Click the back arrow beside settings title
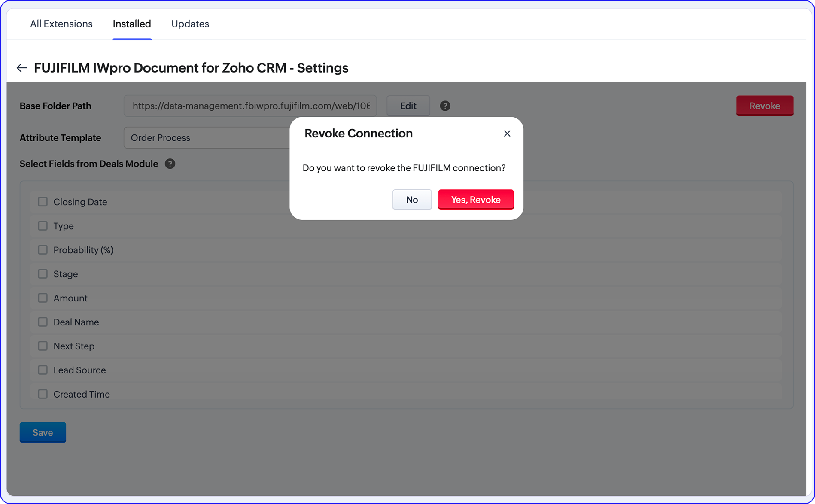Image resolution: width=815 pixels, height=504 pixels. tap(21, 68)
